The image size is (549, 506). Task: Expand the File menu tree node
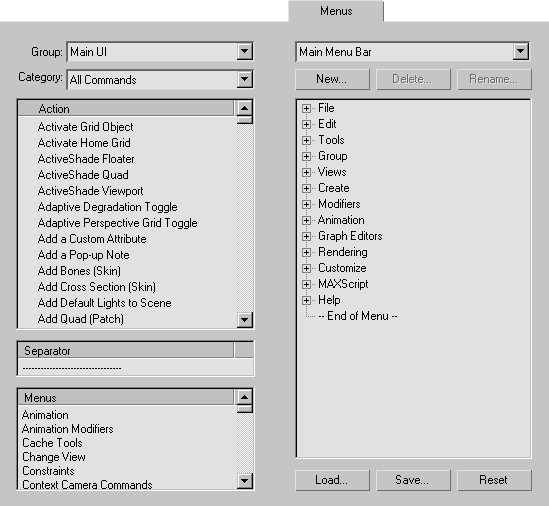[x=306, y=108]
